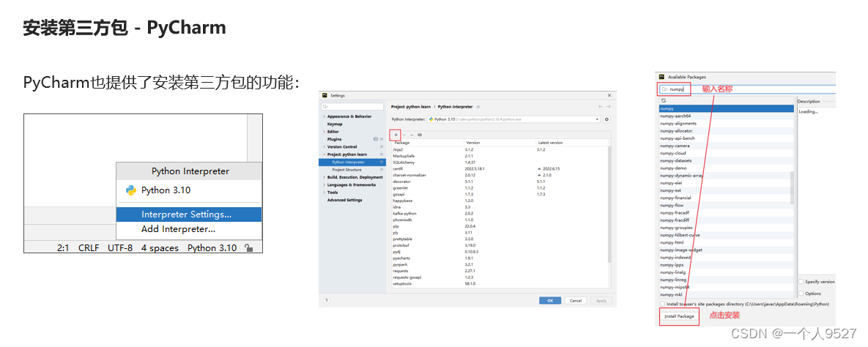This screenshot has height=347, width=868.
Task: Click the Python logo next to Python 3.10
Action: pyautogui.click(x=131, y=190)
